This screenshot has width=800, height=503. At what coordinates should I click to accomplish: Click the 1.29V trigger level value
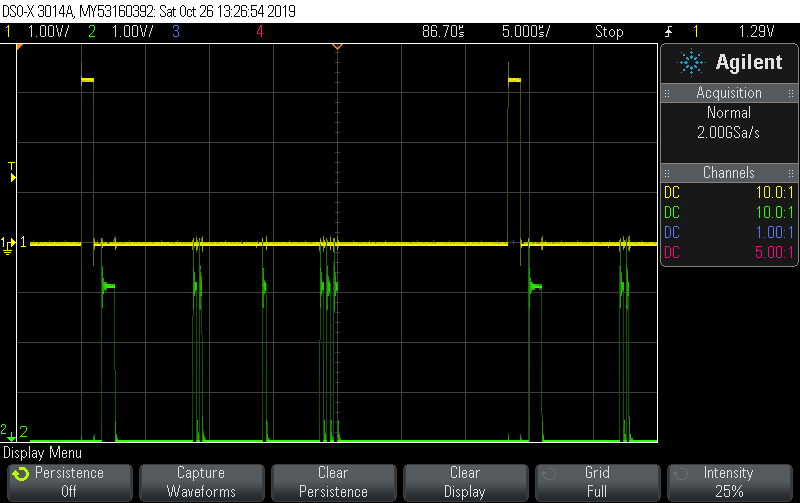tap(757, 32)
